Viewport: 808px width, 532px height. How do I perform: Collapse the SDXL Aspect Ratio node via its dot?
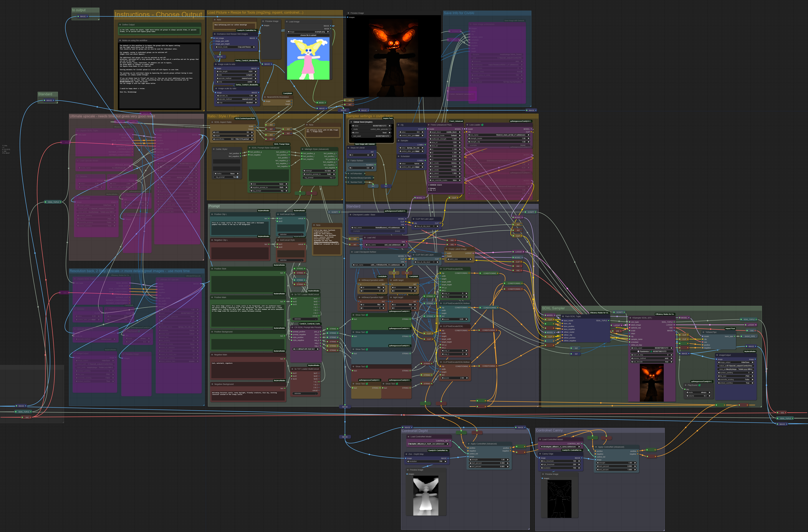coord(212,122)
